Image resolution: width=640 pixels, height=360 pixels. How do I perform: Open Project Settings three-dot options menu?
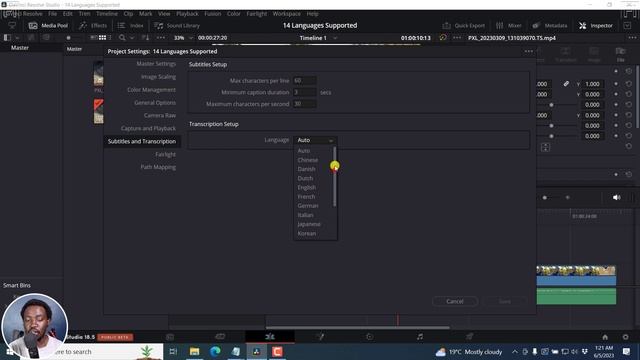pos(529,51)
